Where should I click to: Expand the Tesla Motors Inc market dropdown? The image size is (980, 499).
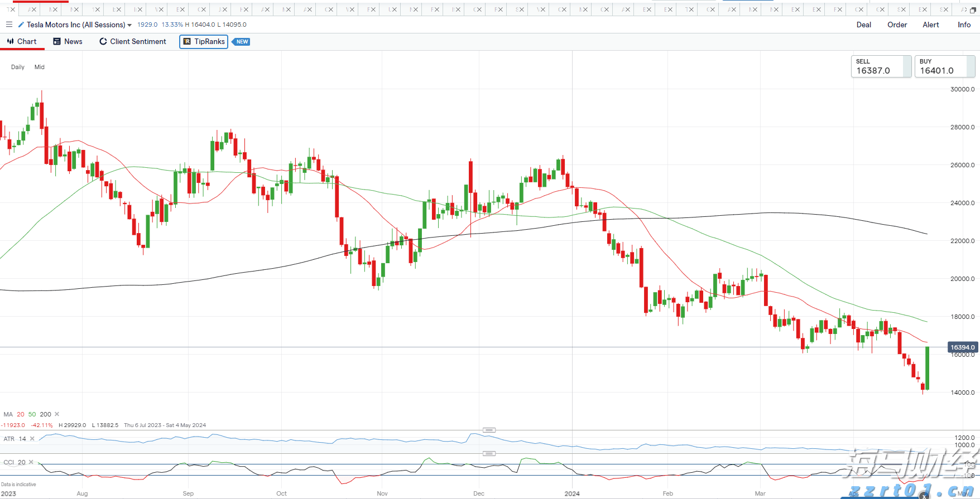pyautogui.click(x=129, y=25)
